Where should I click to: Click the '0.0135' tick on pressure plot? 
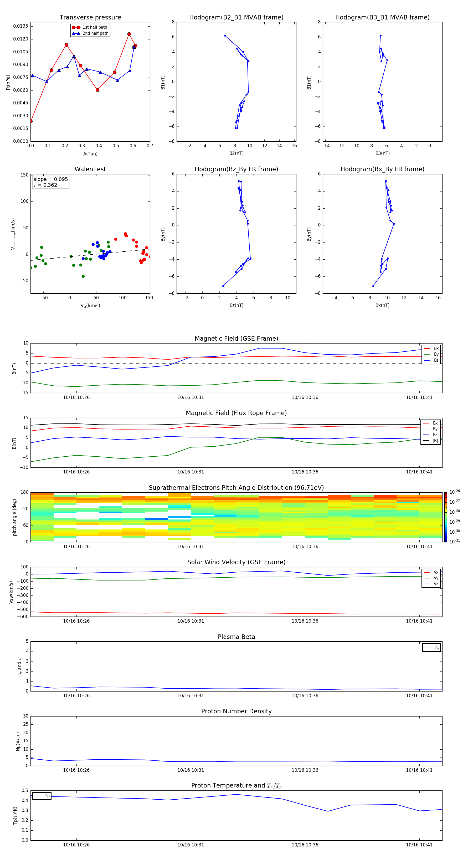20,26
